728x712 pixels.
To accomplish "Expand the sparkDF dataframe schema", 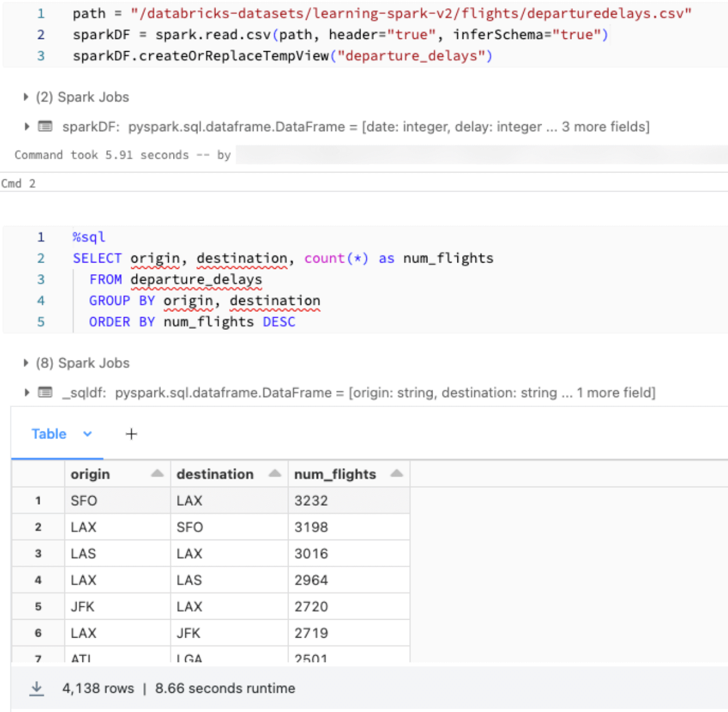I will (x=27, y=127).
